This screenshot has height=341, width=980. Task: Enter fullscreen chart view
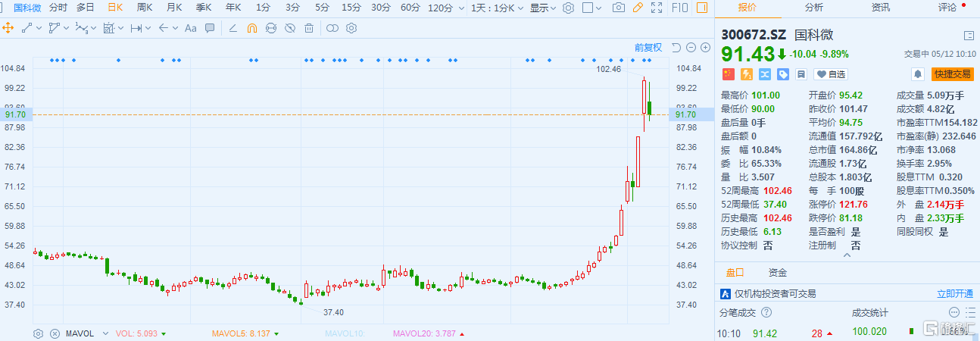click(x=657, y=8)
